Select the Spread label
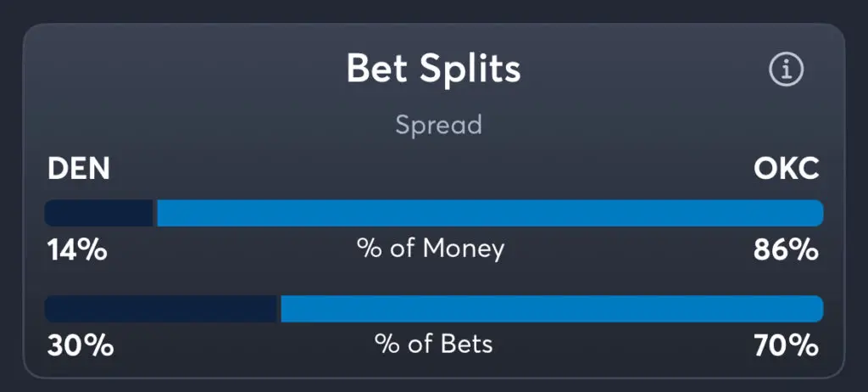 (438, 126)
